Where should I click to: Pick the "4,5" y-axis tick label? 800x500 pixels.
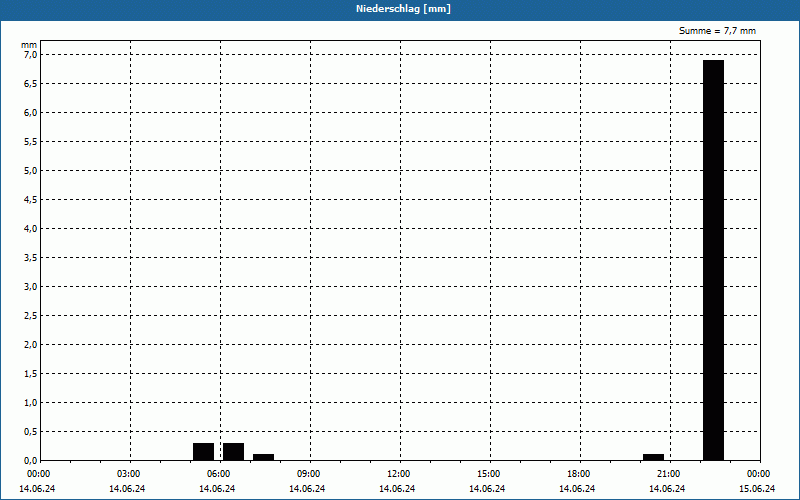(31, 200)
